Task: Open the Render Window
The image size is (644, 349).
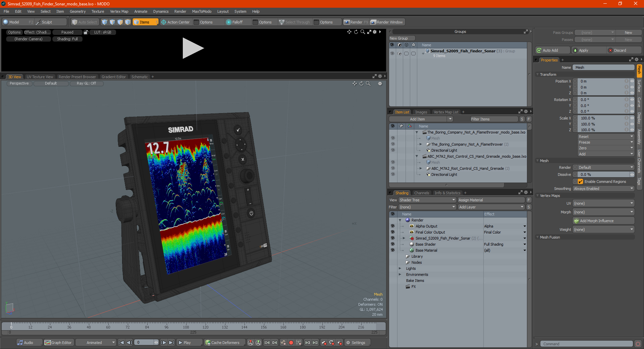Action: coord(387,22)
